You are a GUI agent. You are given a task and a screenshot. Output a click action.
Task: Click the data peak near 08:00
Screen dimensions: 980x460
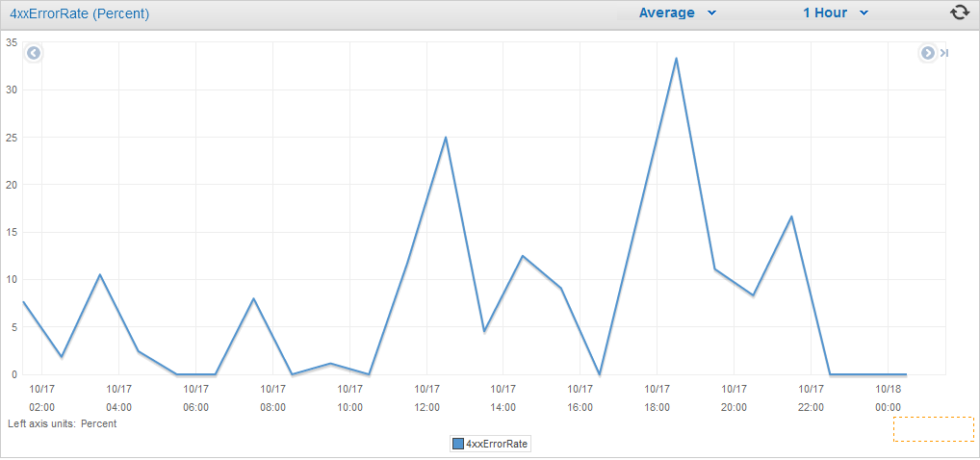coord(253,298)
